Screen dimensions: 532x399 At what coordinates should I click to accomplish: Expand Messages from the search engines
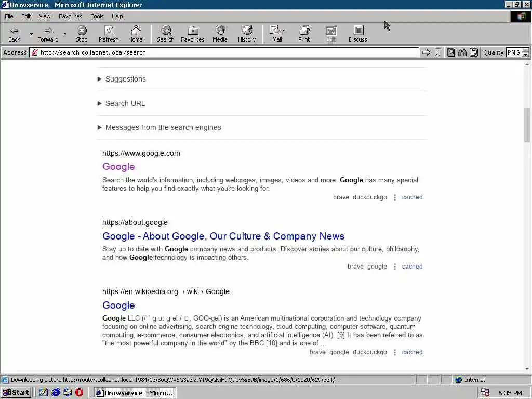coord(159,127)
